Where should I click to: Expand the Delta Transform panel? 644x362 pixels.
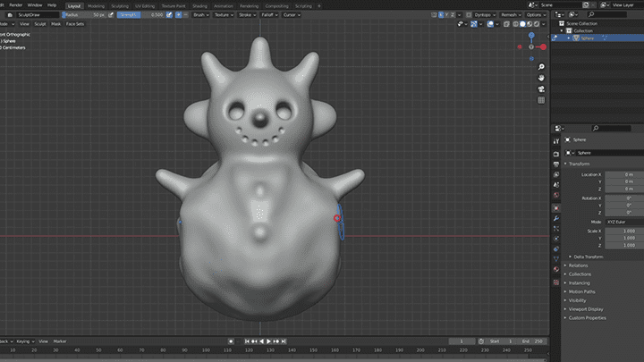pyautogui.click(x=589, y=257)
